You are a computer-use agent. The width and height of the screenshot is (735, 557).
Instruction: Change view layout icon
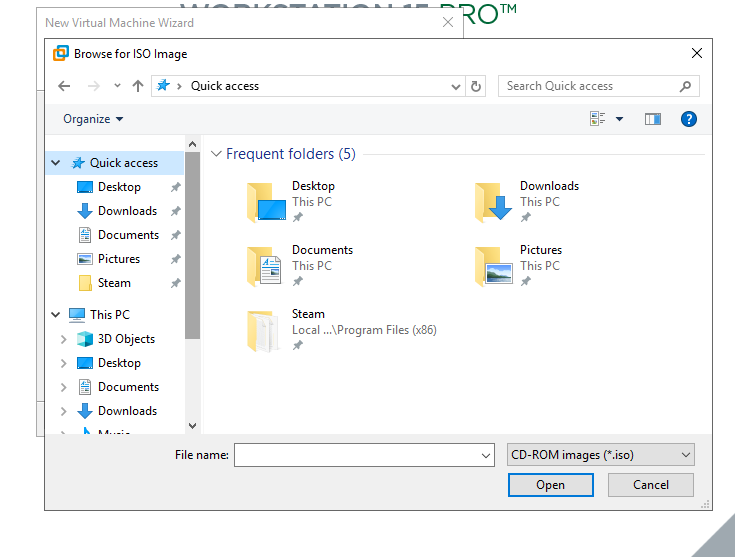pos(598,119)
